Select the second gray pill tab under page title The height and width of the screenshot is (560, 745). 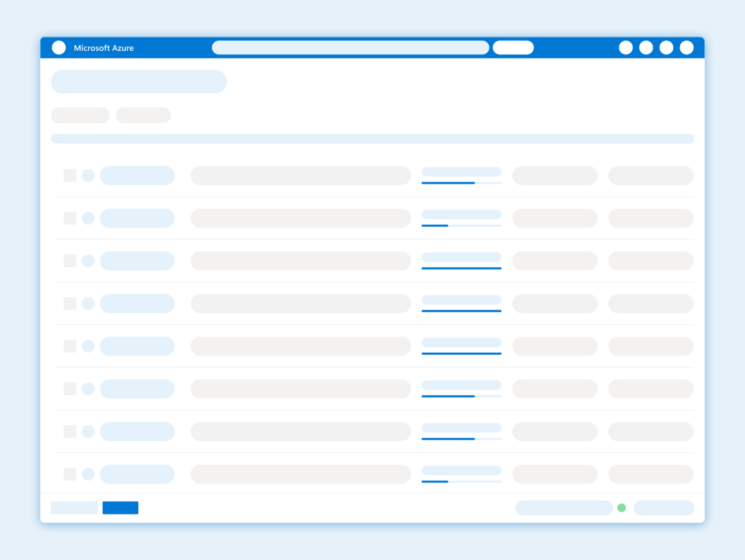pyautogui.click(x=143, y=115)
